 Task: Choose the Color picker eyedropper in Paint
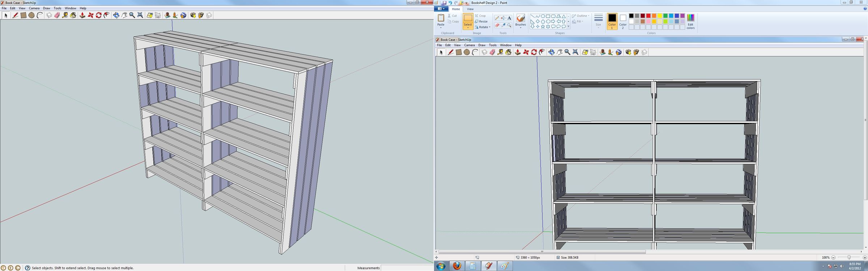[x=503, y=25]
